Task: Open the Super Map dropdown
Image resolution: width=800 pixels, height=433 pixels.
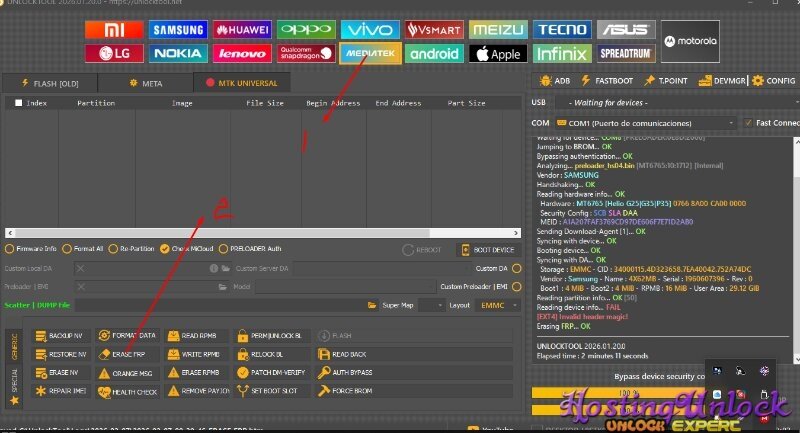Action: tap(432, 305)
